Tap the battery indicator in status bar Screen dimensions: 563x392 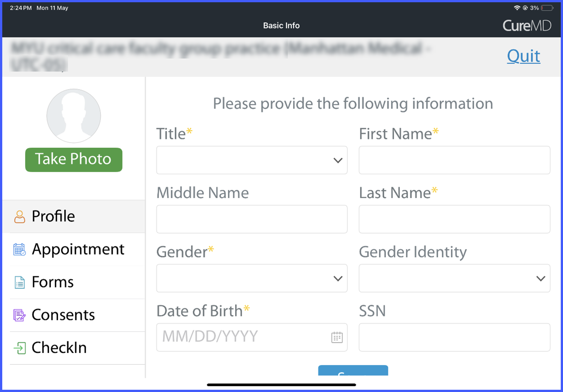click(x=547, y=8)
